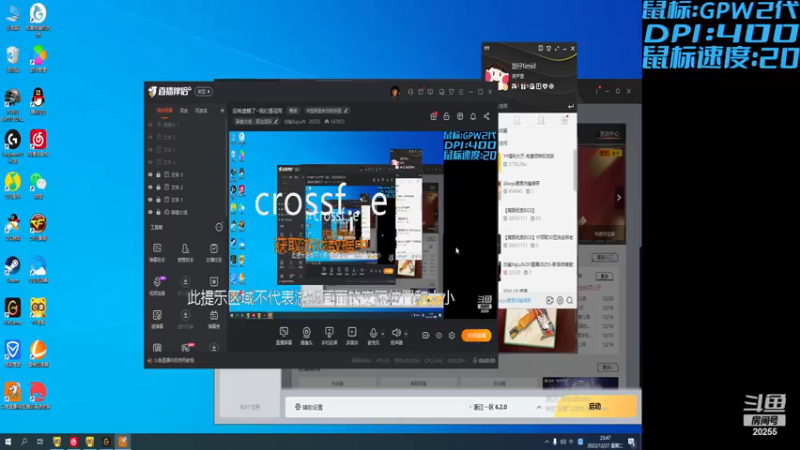Image resolution: width=800 pixels, height=450 pixels.
Task: Click the pencil icon to edit stream title
Action: [x=346, y=110]
